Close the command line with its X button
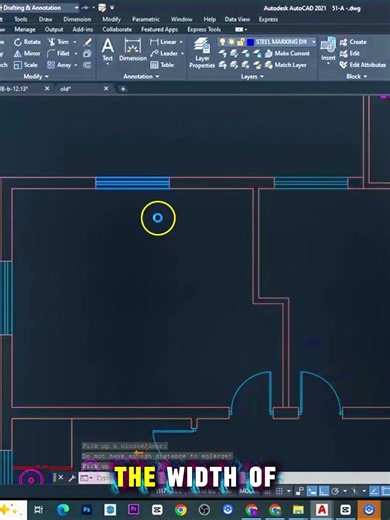Screen dimensions: 390x520 point(61,478)
